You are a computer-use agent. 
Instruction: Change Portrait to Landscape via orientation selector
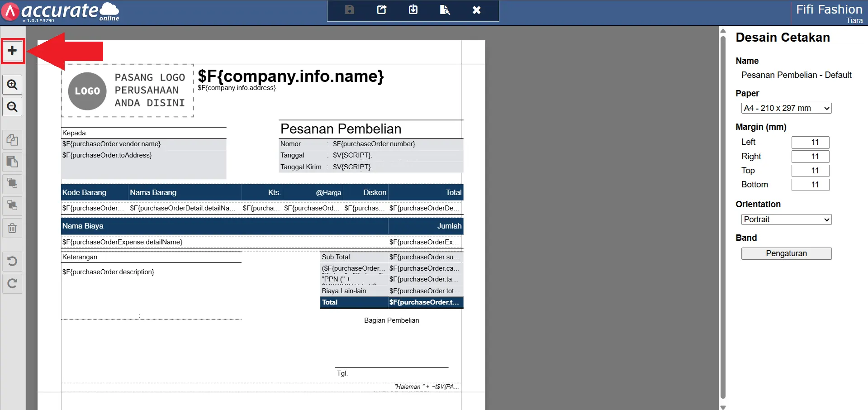pyautogui.click(x=786, y=219)
